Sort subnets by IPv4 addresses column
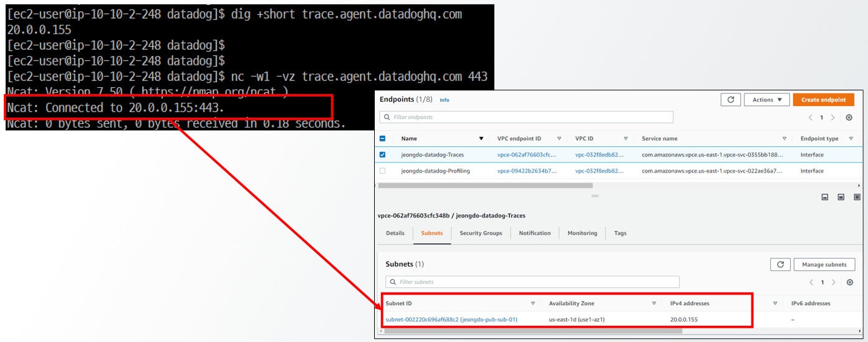This screenshot has height=342, width=868. click(775, 303)
